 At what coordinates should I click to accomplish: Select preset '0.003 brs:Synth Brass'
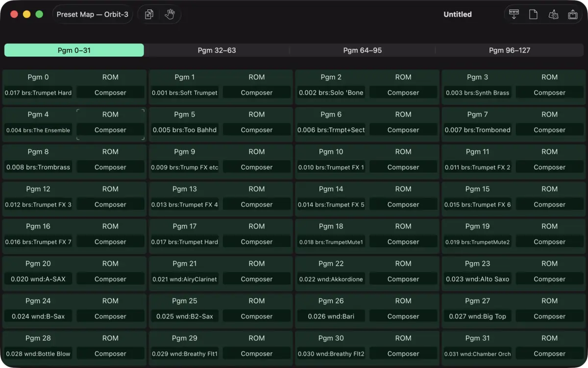[x=477, y=92]
